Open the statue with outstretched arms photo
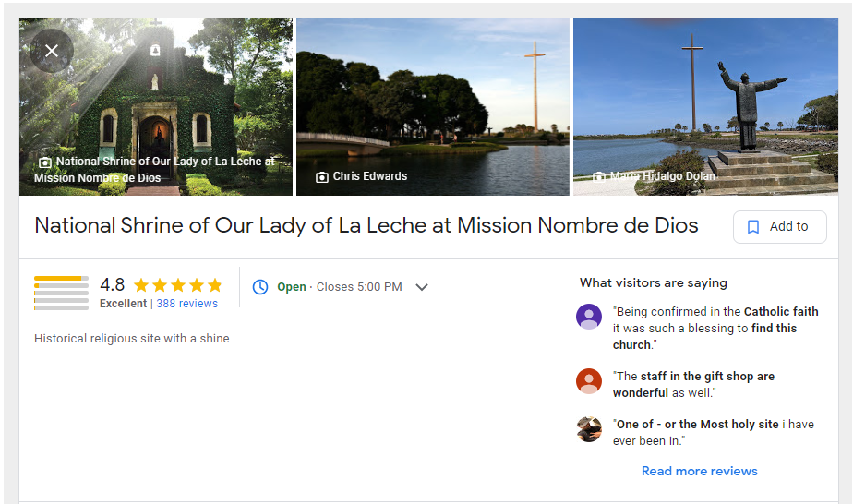 click(x=705, y=107)
